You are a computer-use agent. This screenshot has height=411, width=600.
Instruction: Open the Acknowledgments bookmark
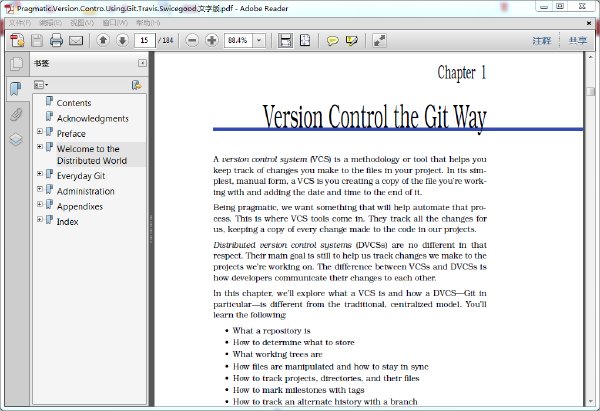tap(93, 119)
